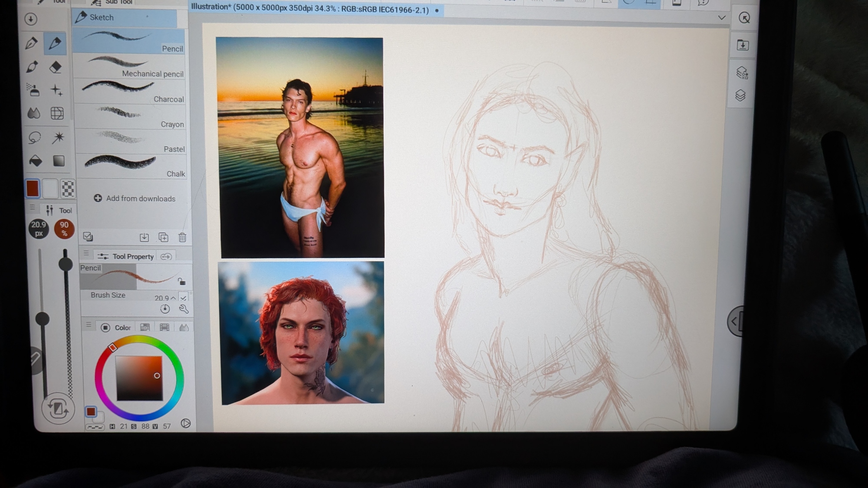The height and width of the screenshot is (488, 868).
Task: Switch to the Color tab
Action: pyautogui.click(x=116, y=328)
